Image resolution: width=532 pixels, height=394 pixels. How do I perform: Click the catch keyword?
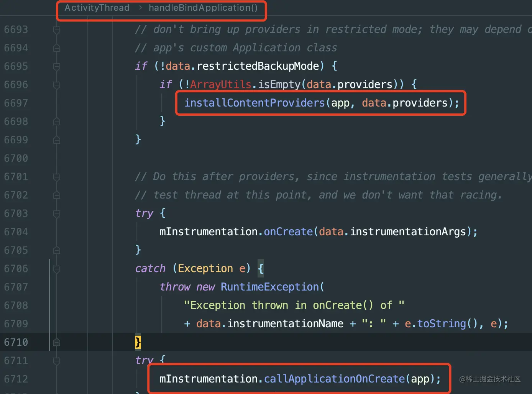pyautogui.click(x=150, y=268)
